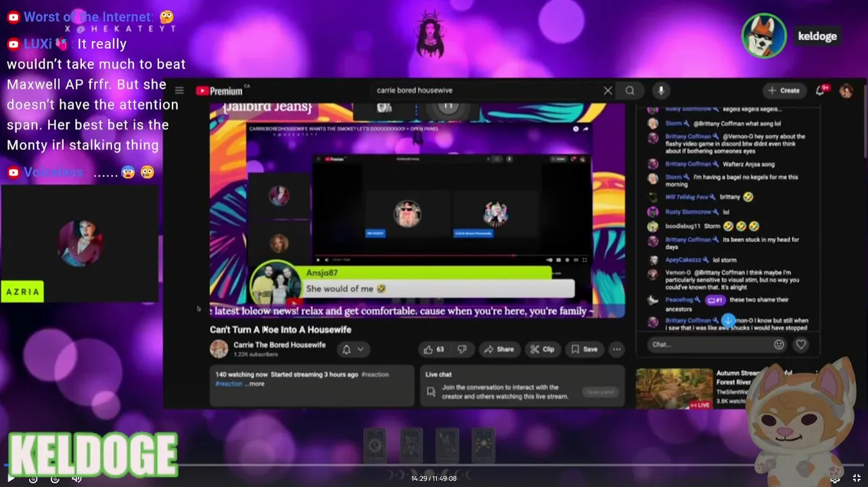Click the rewind 10 seconds icon
868x487 pixels.
pyautogui.click(x=33, y=478)
